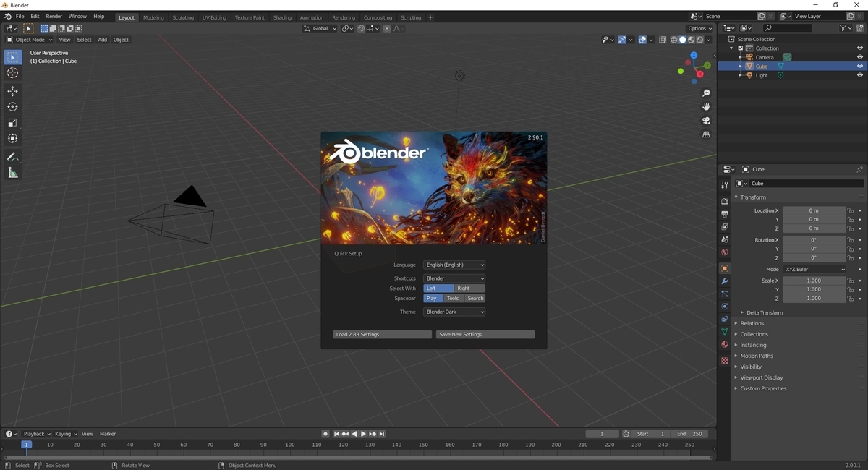Set Spacebar action to Tools

coord(453,299)
